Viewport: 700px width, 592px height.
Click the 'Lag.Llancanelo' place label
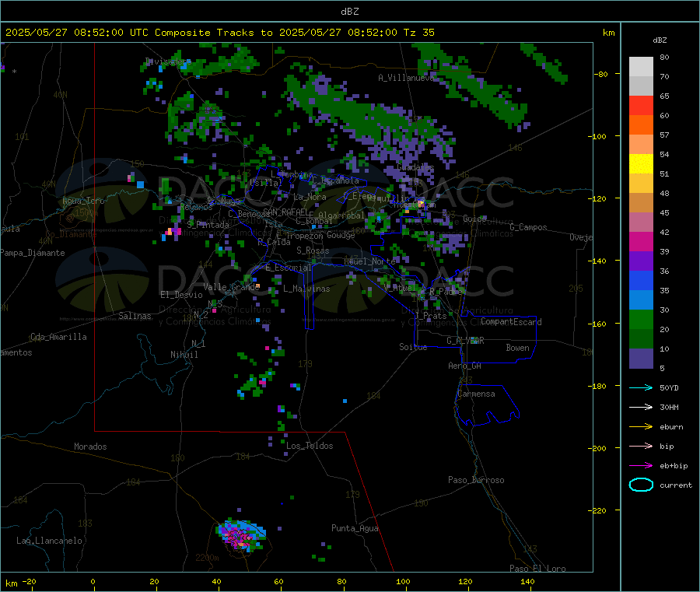[x=49, y=541]
